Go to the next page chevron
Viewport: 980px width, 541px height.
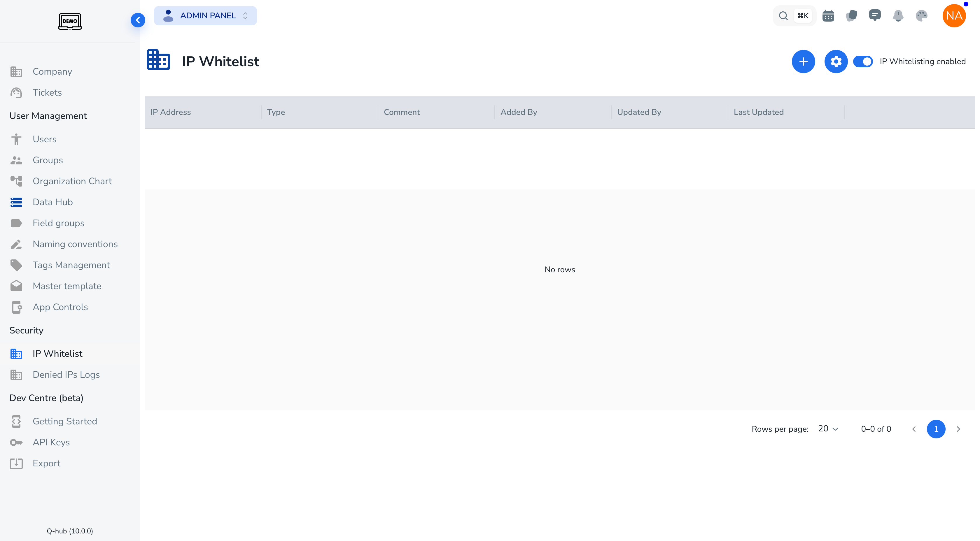pos(958,429)
